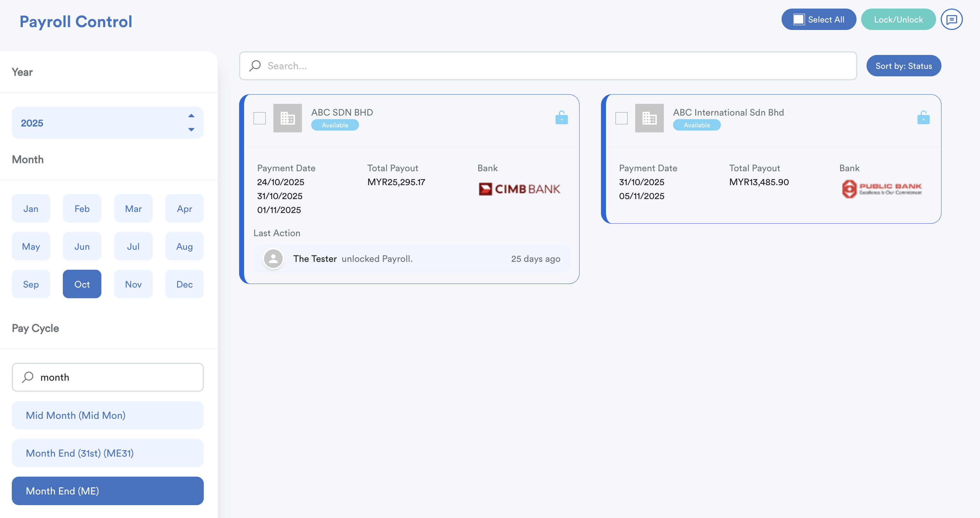Viewport: 980px width, 518px height.
Task: Click the Public Bank logo
Action: pos(882,189)
